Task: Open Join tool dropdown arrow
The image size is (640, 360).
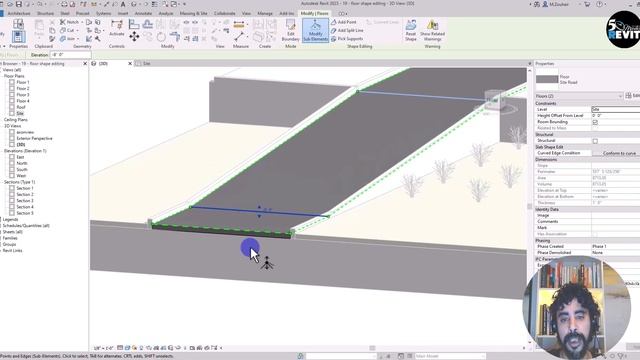Action: point(79,39)
